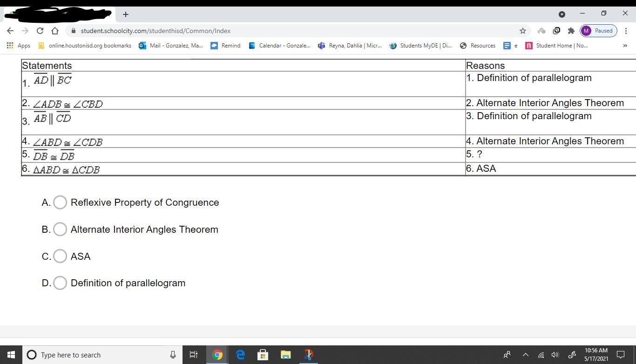Open the People icon in system tray

coord(507,355)
